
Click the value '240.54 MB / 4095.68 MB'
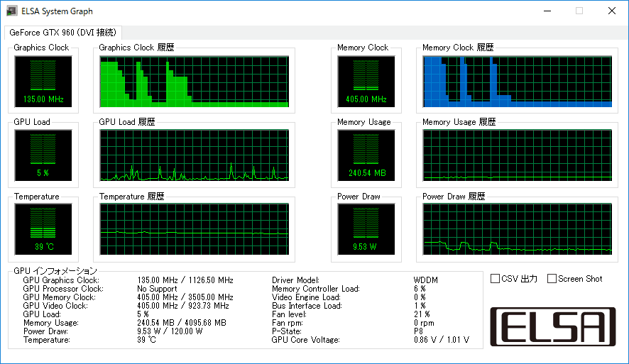(x=182, y=323)
